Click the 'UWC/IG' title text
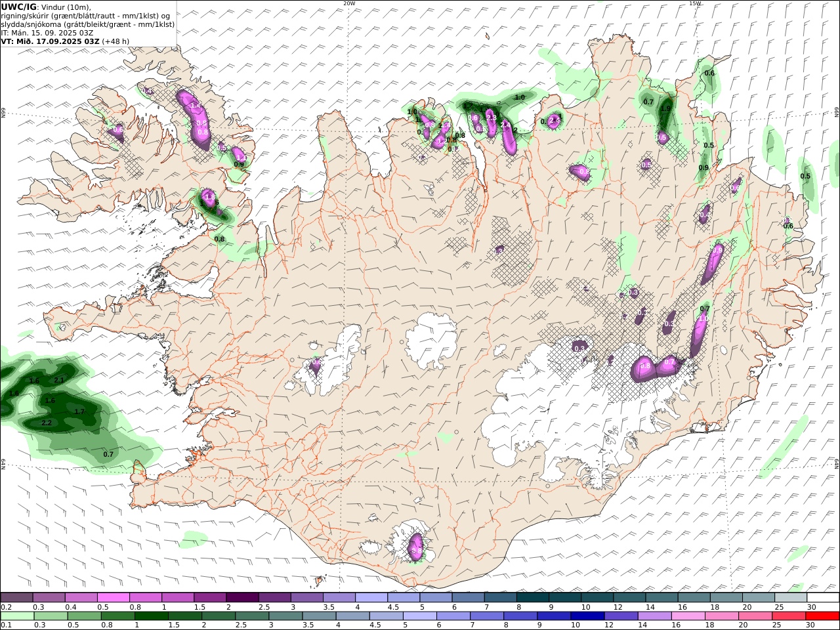The height and width of the screenshot is (630, 840). (19, 7)
